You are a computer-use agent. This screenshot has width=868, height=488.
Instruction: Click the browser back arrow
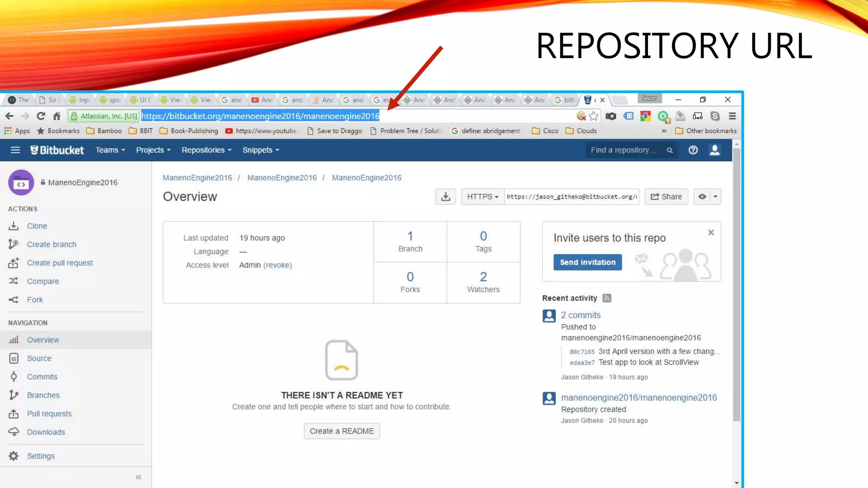click(9, 116)
